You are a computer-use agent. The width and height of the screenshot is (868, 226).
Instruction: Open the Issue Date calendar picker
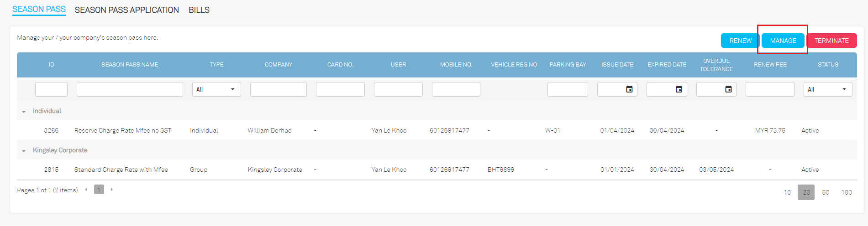pyautogui.click(x=629, y=89)
